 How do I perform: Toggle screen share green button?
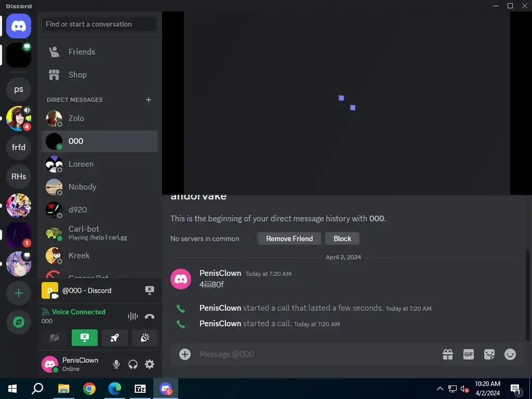tap(85, 338)
